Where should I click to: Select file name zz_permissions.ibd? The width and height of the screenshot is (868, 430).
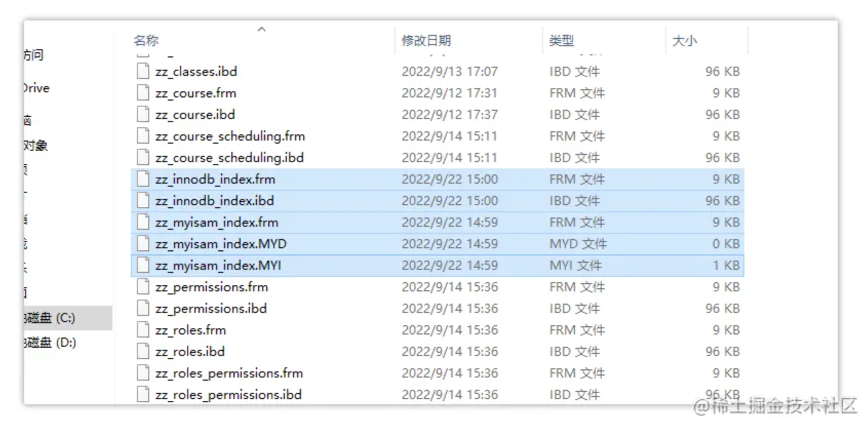(211, 308)
